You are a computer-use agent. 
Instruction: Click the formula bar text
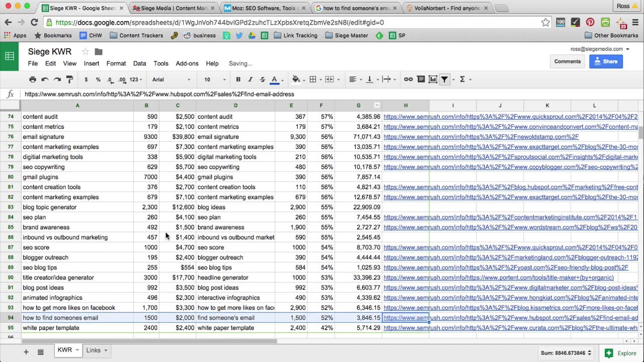click(159, 94)
